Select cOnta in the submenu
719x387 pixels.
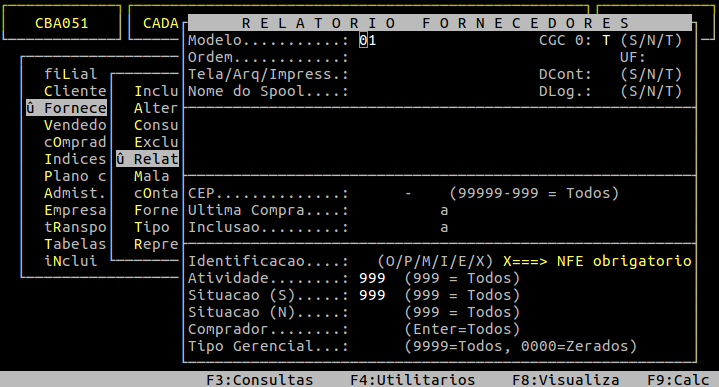[156, 193]
